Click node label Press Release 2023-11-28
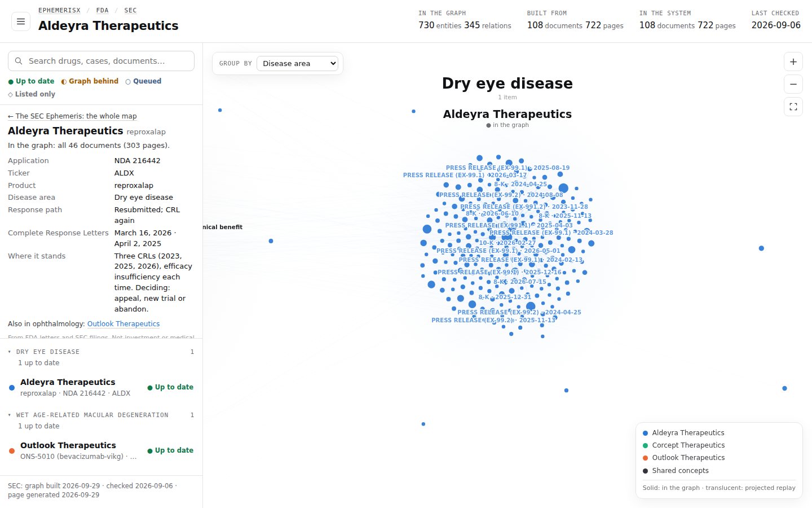Viewport: 812px width, 508px height. [524, 207]
